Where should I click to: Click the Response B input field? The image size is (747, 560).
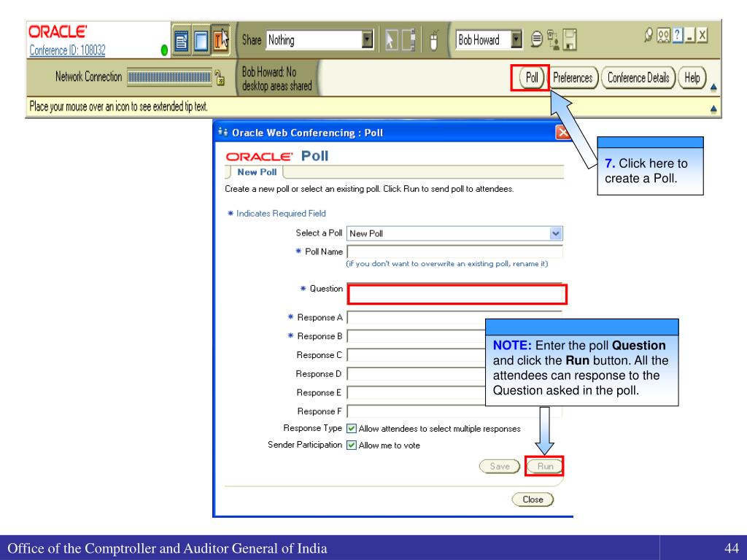click(416, 336)
